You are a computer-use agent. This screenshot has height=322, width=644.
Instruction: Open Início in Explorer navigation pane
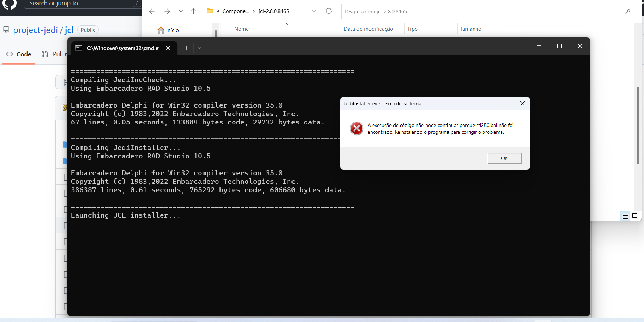tap(168, 30)
